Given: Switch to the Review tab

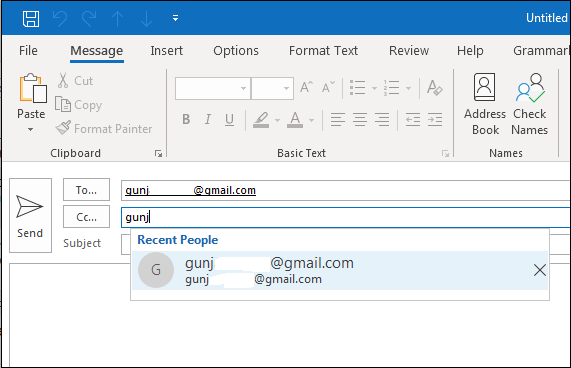Looking at the screenshot, I should [409, 51].
